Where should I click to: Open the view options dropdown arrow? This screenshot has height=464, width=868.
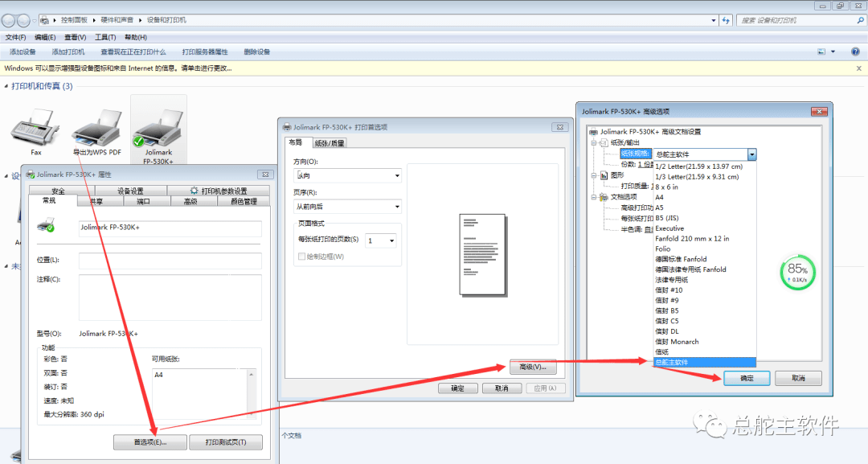pyautogui.click(x=833, y=51)
